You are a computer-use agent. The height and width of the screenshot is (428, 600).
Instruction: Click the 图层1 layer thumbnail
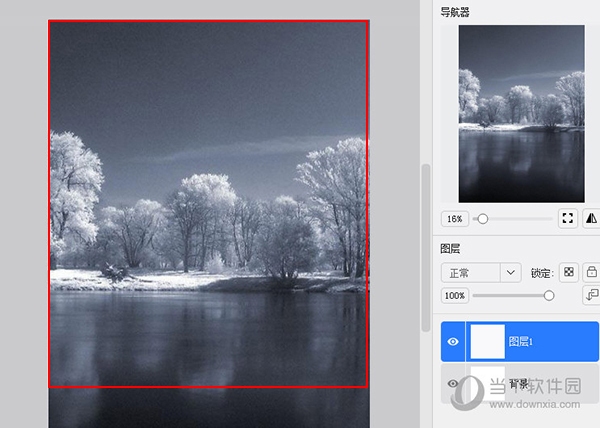488,342
